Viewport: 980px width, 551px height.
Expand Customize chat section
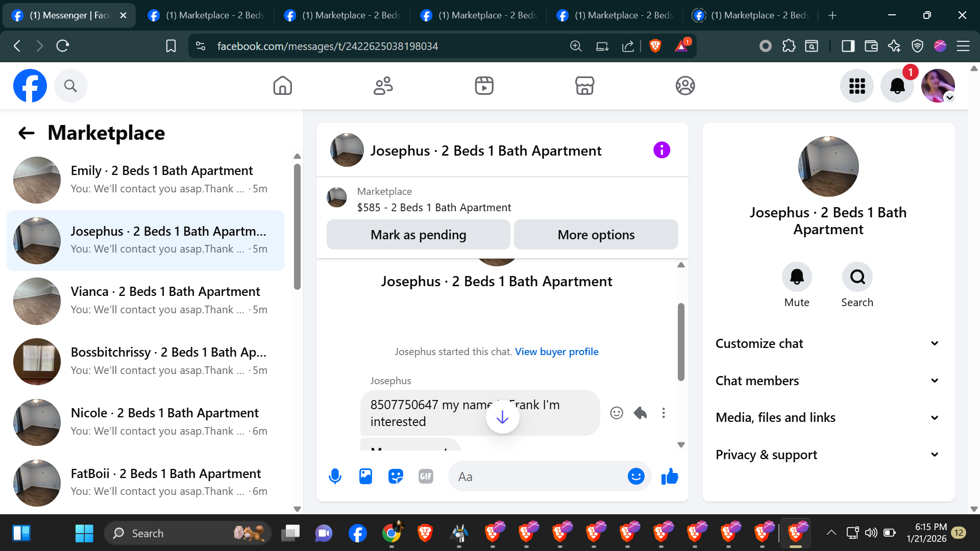pos(828,343)
